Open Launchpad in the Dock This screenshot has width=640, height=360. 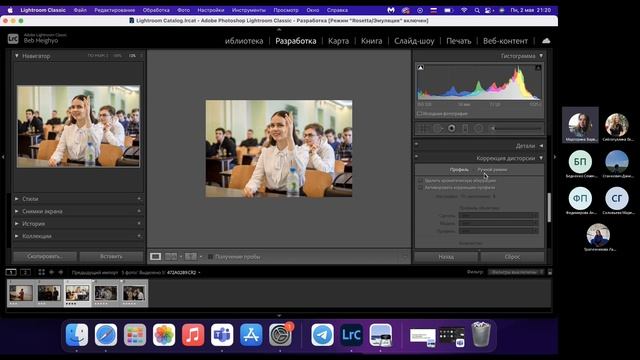[135, 335]
